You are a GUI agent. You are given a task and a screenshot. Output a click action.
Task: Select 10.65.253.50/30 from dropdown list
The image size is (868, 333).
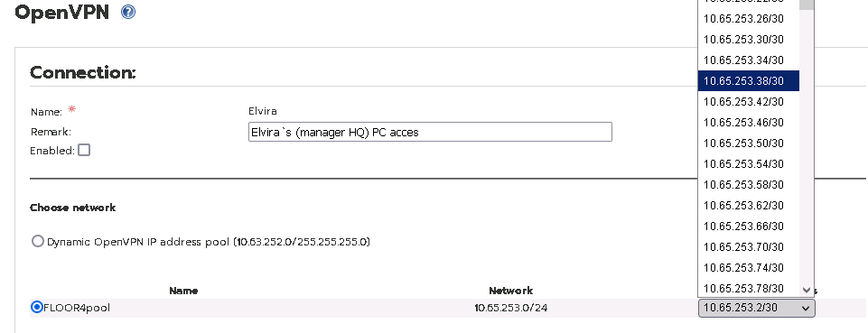[x=749, y=143]
